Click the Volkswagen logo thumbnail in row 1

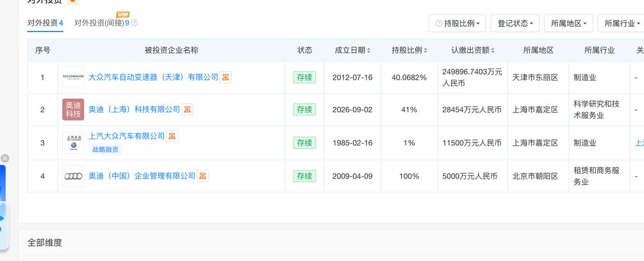pyautogui.click(x=73, y=77)
